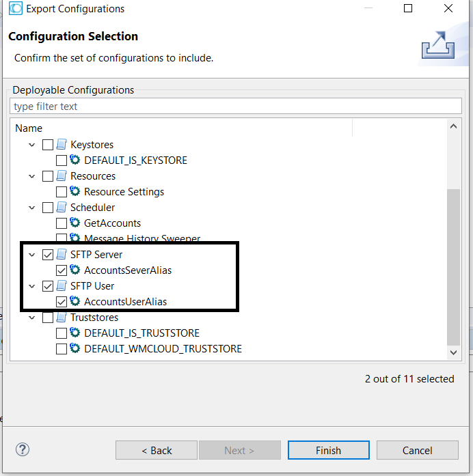Screen dimensions: 473x476
Task: Click the help question mark icon
Action: (22, 449)
